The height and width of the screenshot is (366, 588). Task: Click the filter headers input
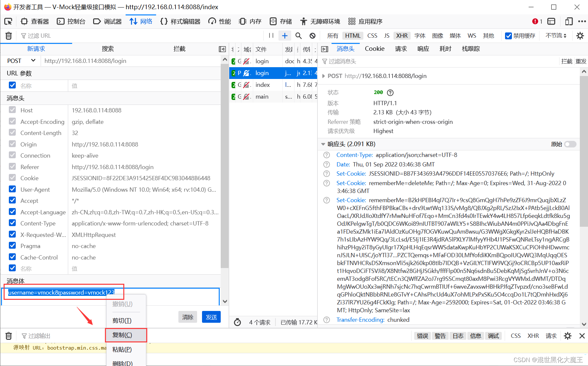pyautogui.click(x=439, y=61)
